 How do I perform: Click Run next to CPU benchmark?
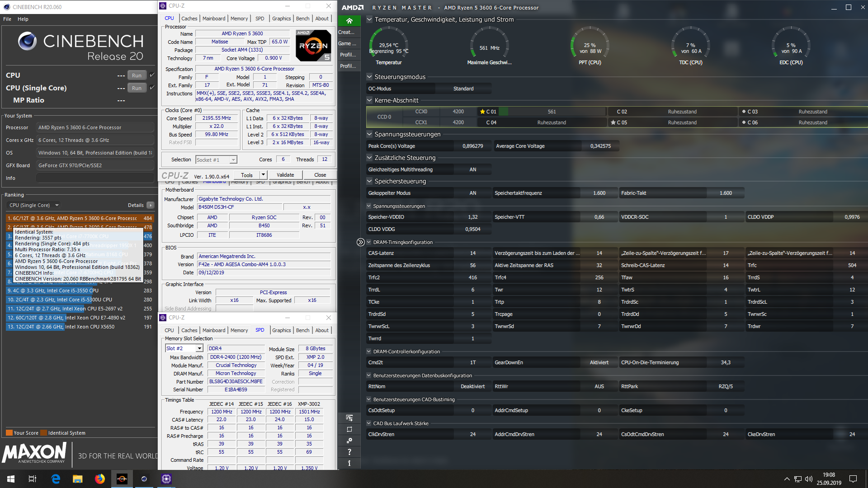(137, 75)
